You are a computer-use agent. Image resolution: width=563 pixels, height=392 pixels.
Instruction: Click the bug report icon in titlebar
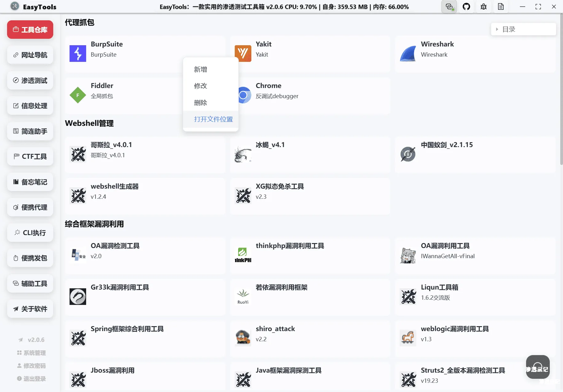[483, 6]
